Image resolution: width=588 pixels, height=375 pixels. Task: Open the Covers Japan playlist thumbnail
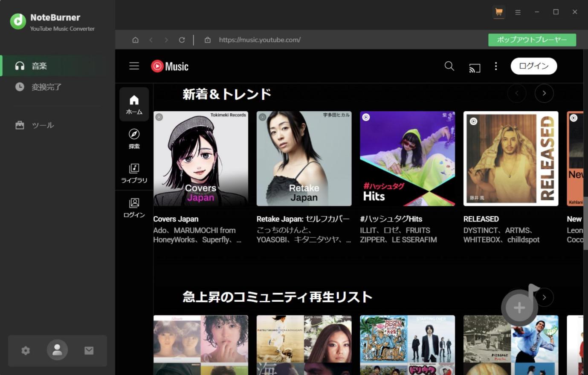[201, 159]
